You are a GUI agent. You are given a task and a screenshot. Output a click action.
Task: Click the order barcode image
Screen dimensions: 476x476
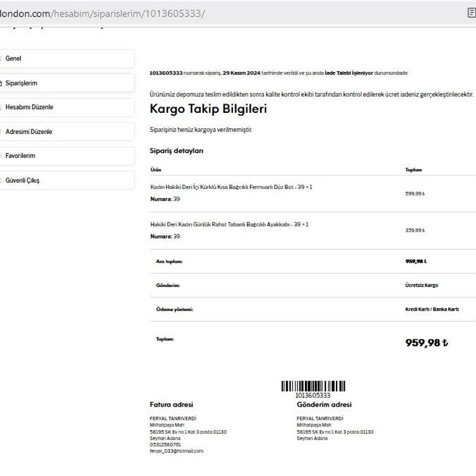pyautogui.click(x=313, y=386)
